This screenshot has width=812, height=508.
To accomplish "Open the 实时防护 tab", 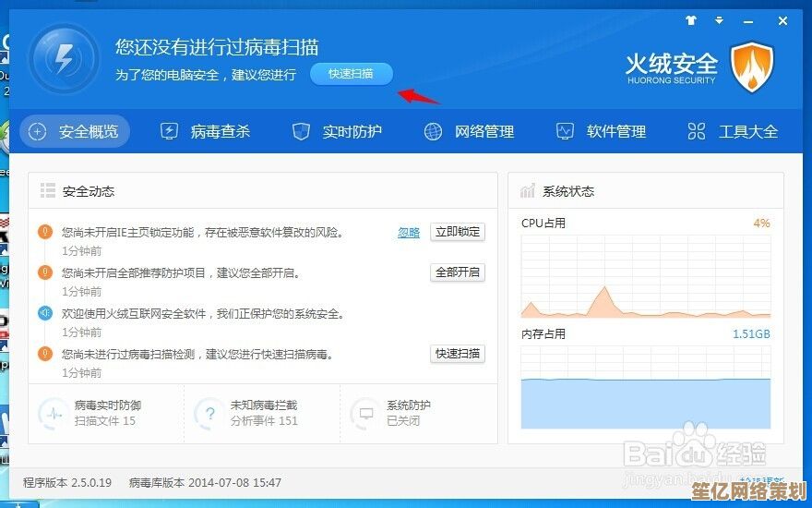I will (337, 131).
